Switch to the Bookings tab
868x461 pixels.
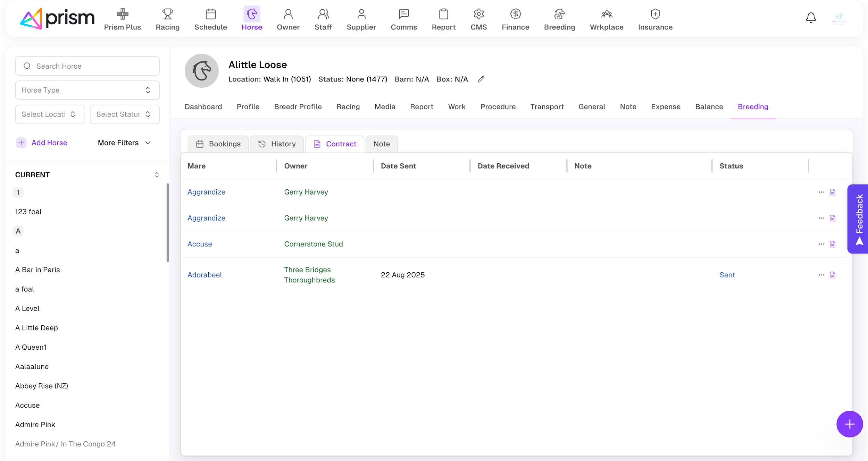tap(218, 144)
